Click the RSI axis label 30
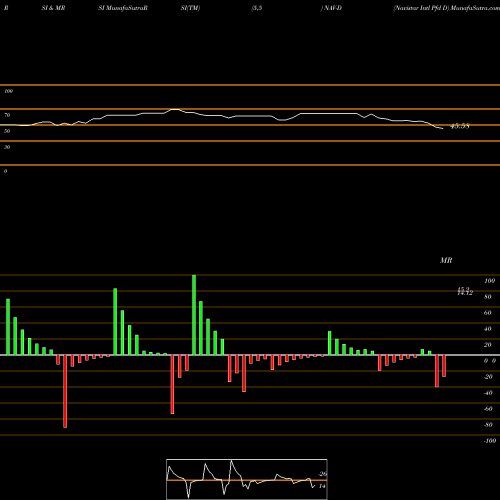 7,147
